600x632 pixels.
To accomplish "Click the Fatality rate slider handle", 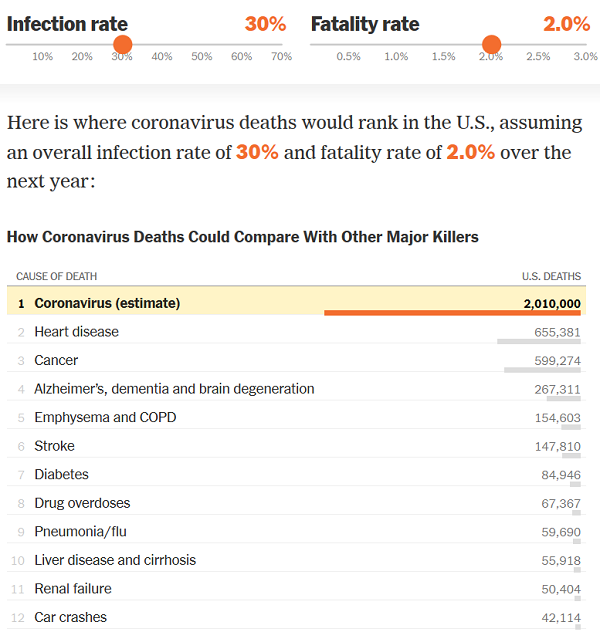I will (491, 44).
